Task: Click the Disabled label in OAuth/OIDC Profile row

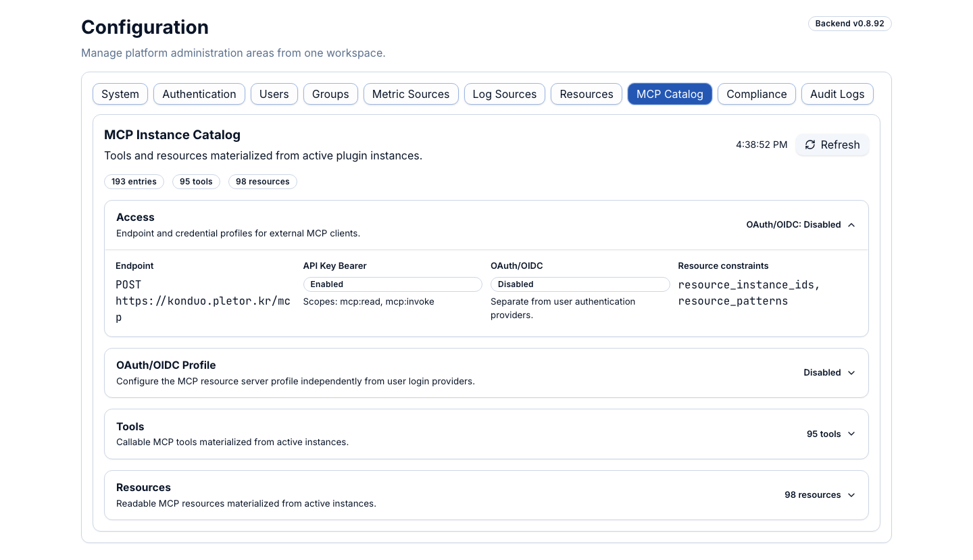Action: click(x=822, y=373)
